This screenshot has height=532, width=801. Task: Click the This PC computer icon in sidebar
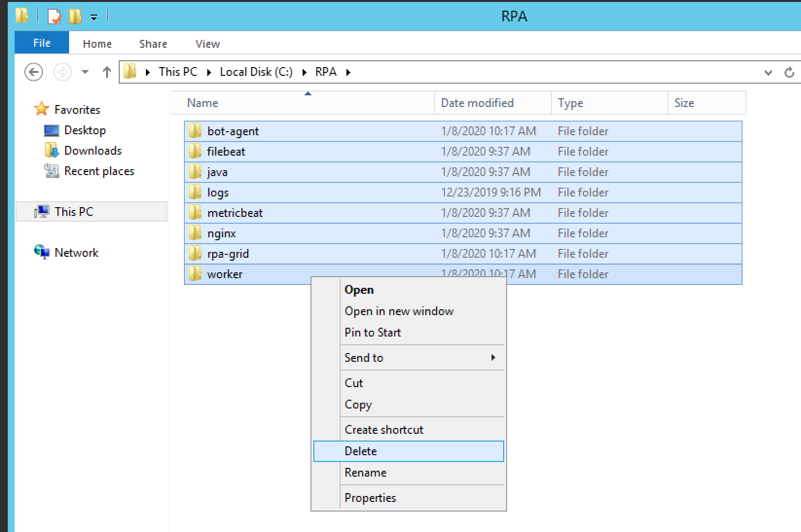coord(42,212)
